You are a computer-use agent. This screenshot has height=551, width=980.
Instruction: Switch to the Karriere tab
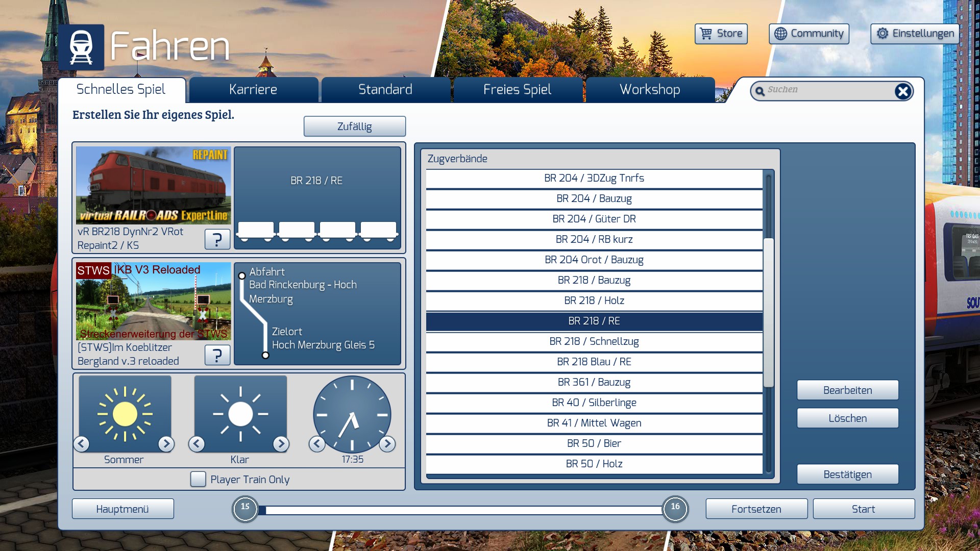(x=253, y=90)
